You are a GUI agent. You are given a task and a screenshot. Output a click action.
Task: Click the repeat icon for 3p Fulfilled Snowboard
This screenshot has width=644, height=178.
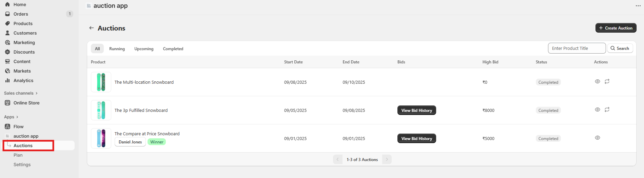607,110
